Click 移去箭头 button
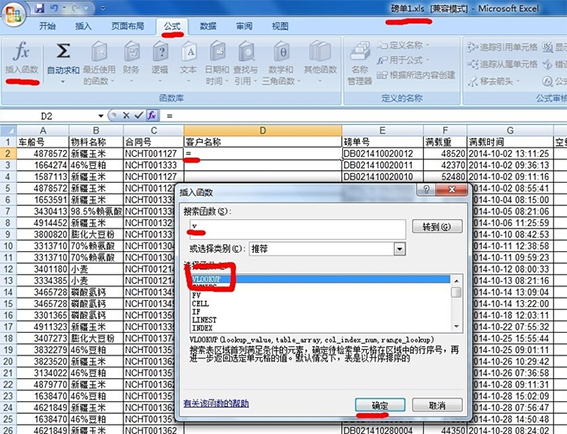 pos(494,81)
